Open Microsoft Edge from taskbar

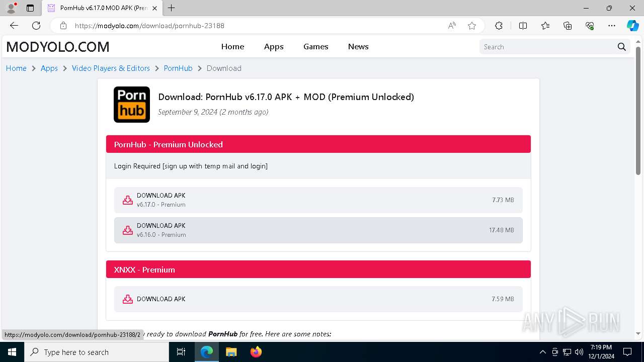[207, 352]
